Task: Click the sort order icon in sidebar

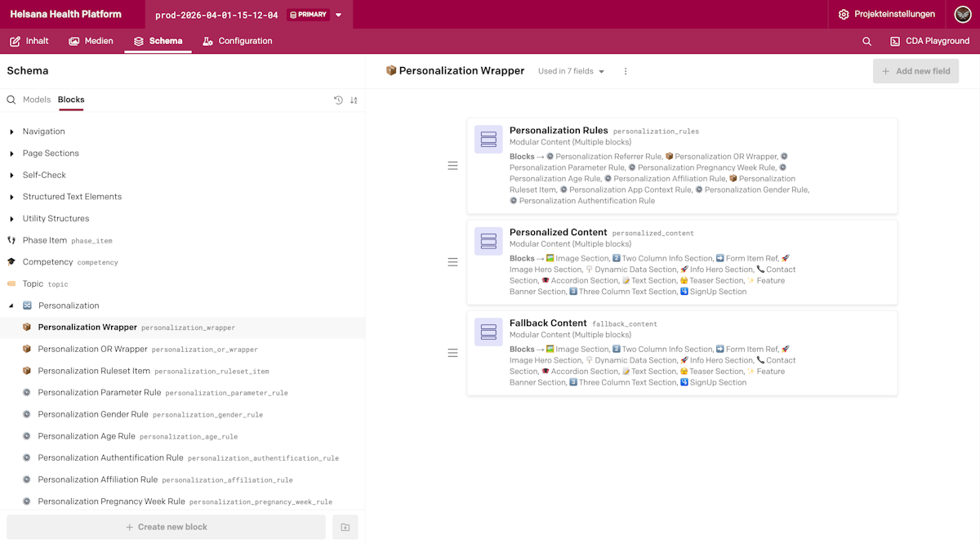Action: coord(354,100)
